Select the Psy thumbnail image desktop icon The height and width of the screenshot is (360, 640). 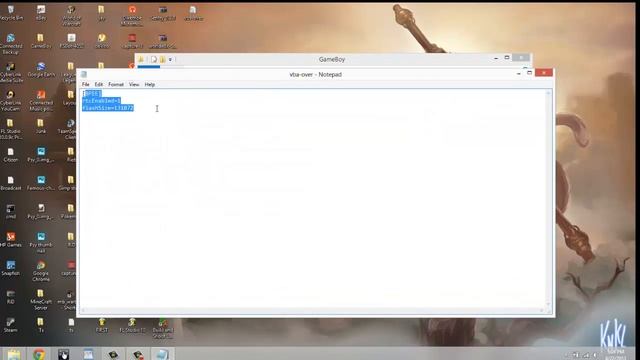tap(41, 243)
